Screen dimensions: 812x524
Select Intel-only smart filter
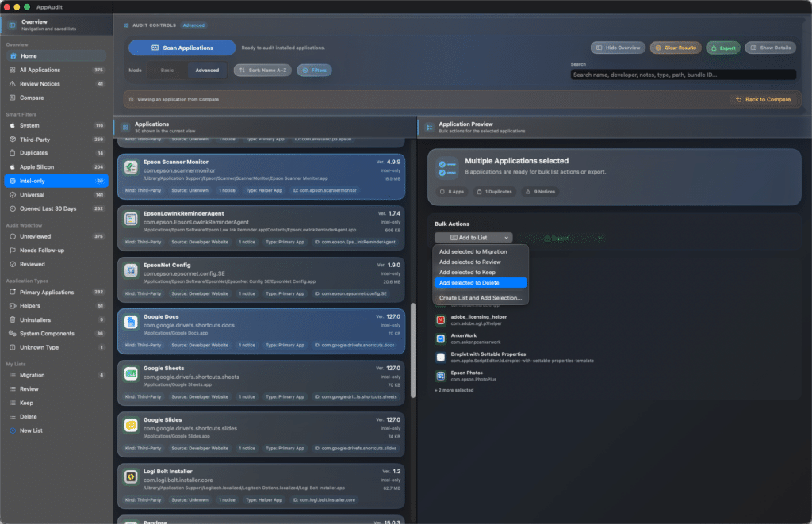click(x=56, y=181)
